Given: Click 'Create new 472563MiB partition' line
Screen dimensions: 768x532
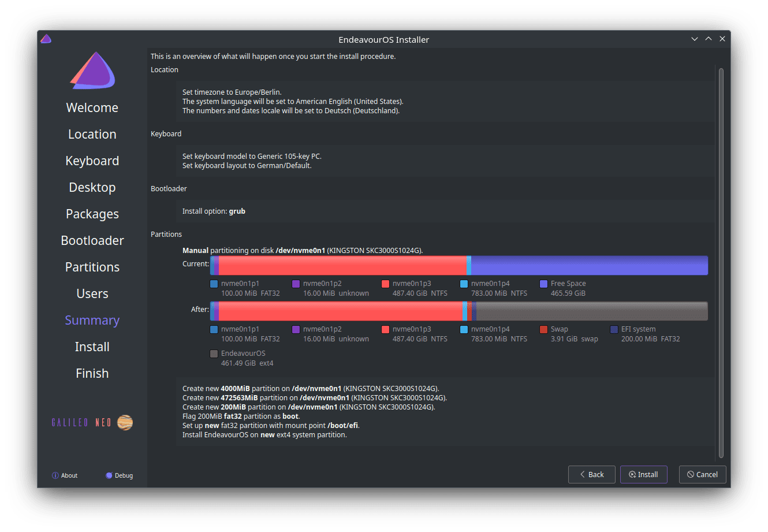Looking at the screenshot, I should [x=315, y=398].
